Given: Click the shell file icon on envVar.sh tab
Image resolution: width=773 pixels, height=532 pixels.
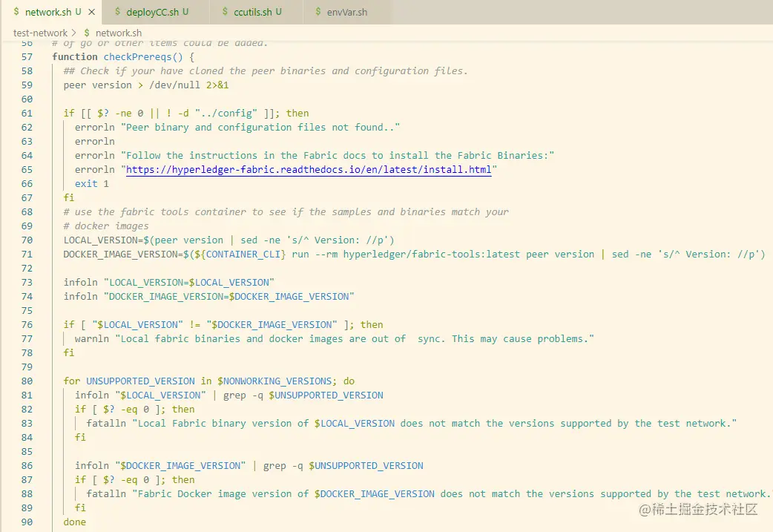Looking at the screenshot, I should (x=318, y=12).
